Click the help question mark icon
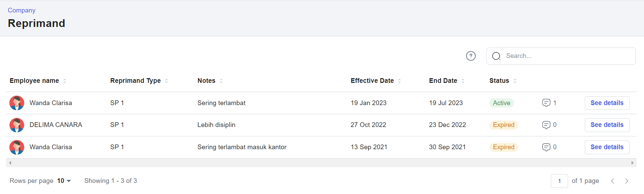This screenshot has width=644, height=194. pyautogui.click(x=471, y=56)
